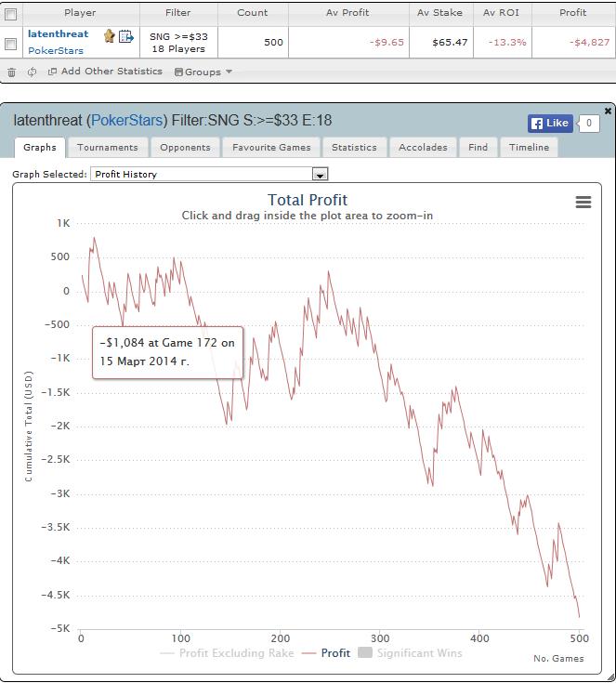This screenshot has height=683, width=616.
Task: Open the Statistics tab
Action: [354, 147]
